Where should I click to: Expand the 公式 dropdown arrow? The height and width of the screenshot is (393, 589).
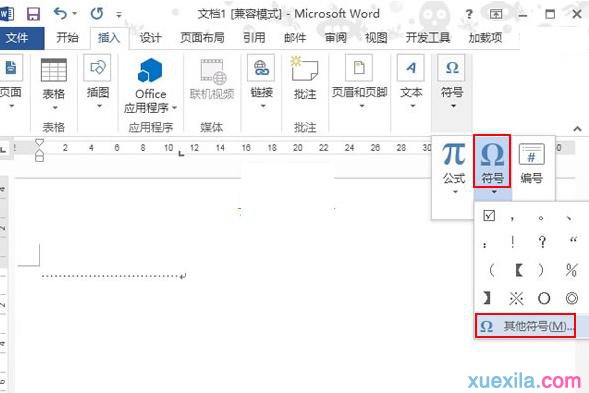pos(455,192)
